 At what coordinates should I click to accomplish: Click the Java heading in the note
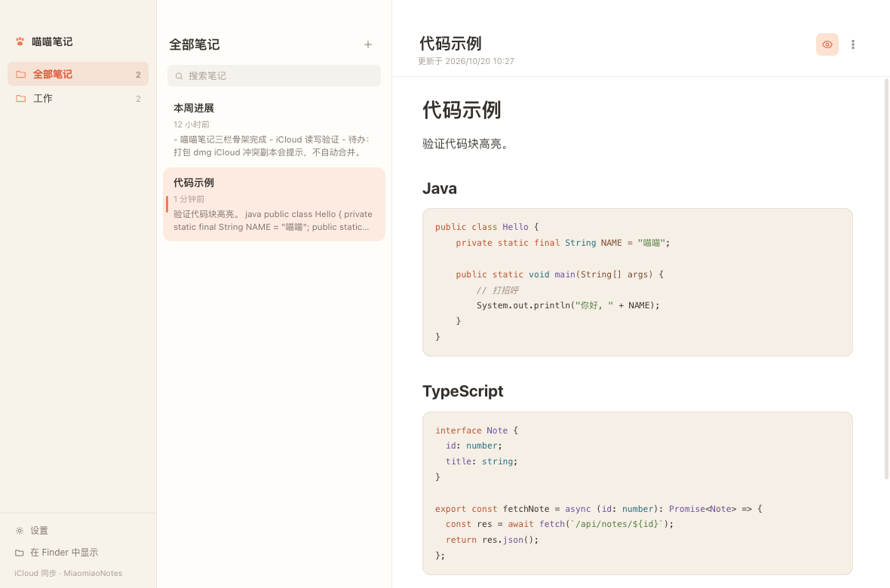439,188
